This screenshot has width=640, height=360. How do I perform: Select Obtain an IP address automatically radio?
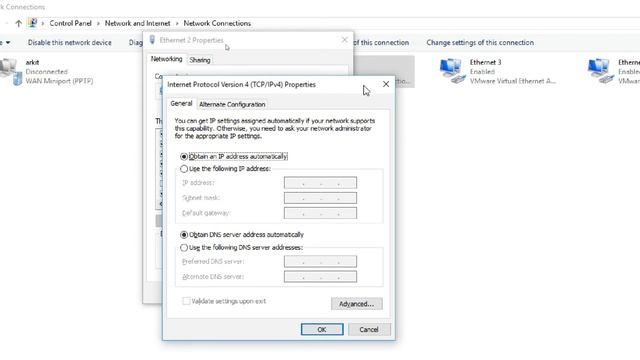point(184,157)
